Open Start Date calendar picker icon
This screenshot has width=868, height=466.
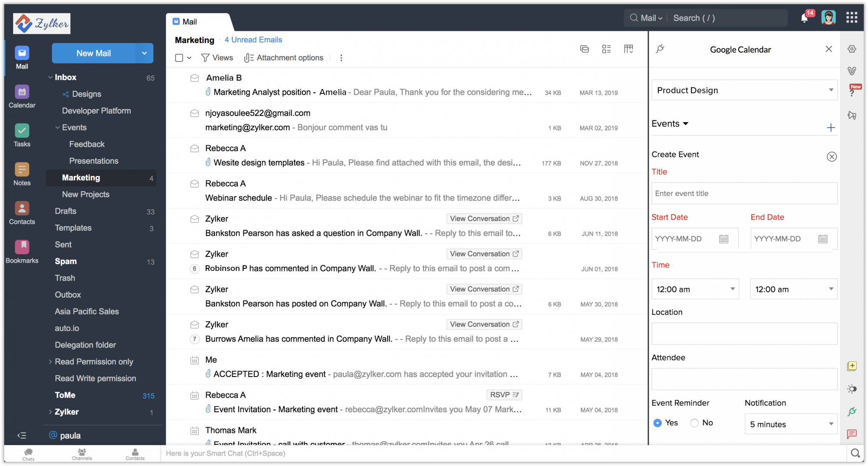723,239
